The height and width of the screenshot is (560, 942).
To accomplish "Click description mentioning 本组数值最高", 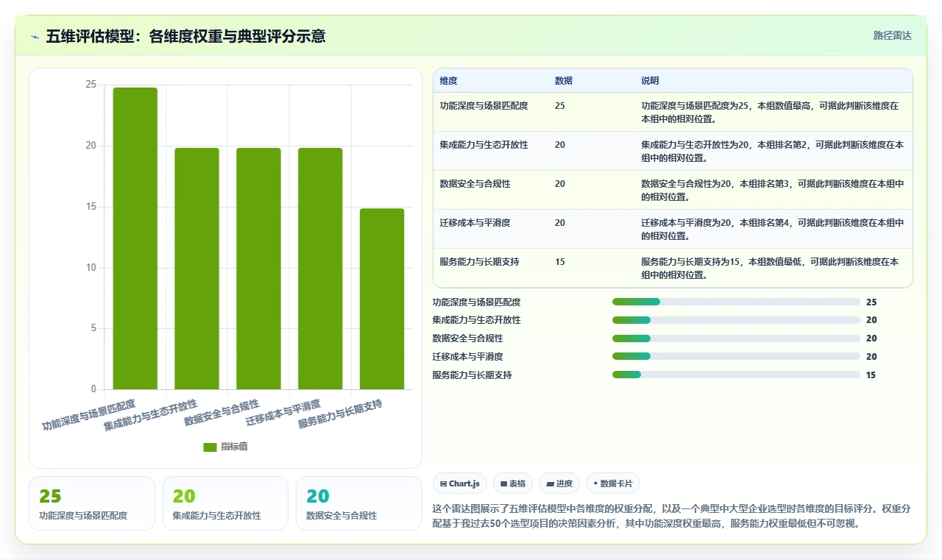I will pyautogui.click(x=771, y=113).
